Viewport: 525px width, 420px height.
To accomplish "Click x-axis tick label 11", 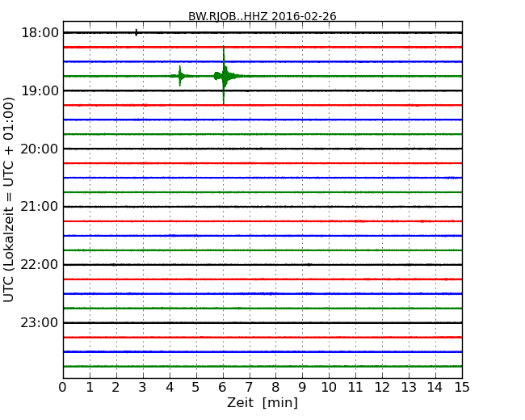I will click(355, 388).
